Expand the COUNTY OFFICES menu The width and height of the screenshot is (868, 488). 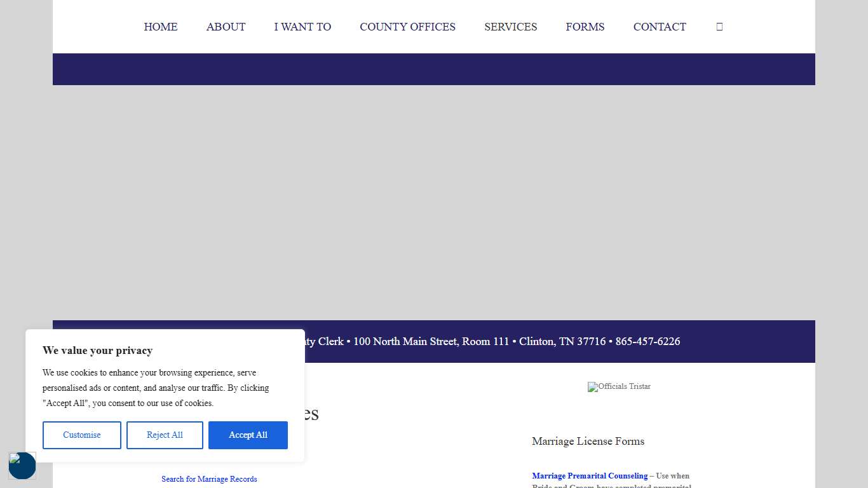pos(407,27)
